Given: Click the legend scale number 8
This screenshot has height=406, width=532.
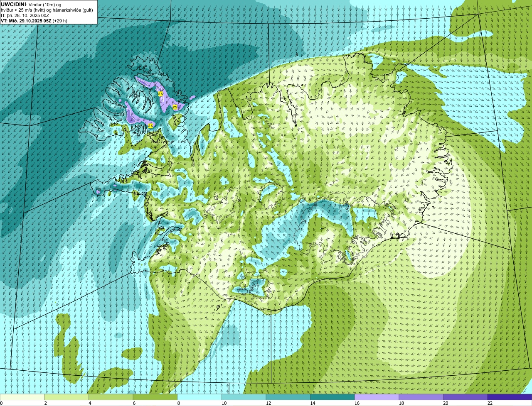Looking at the screenshot, I should 178,403.
